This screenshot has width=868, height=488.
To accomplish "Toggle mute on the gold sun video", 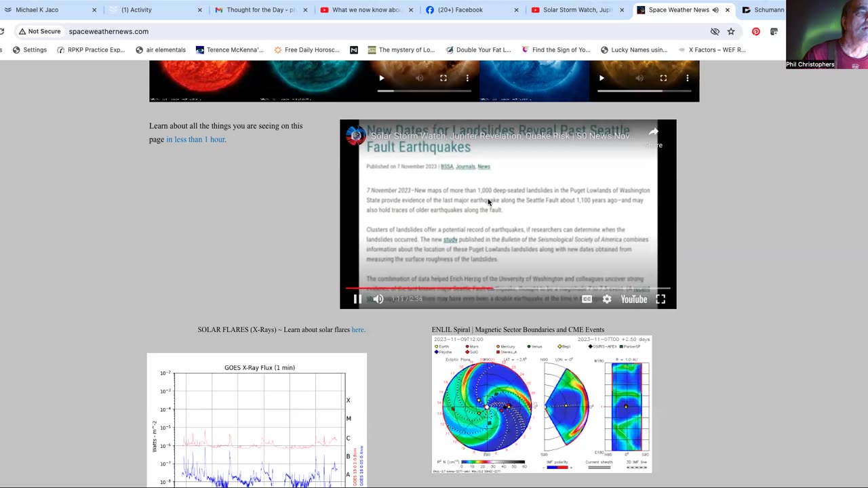I will click(639, 78).
